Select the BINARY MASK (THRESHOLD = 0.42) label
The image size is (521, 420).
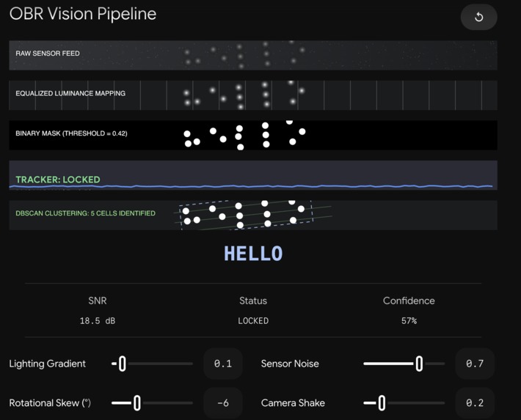click(x=71, y=133)
